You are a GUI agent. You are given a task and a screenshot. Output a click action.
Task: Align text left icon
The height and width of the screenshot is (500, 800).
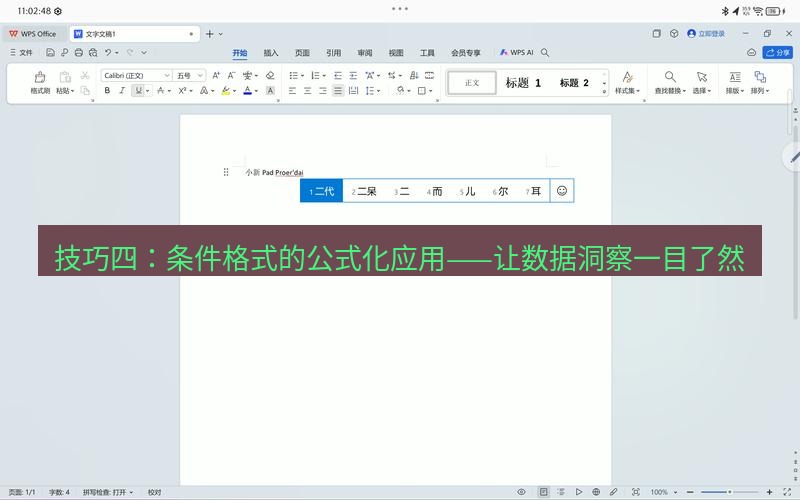pos(292,91)
